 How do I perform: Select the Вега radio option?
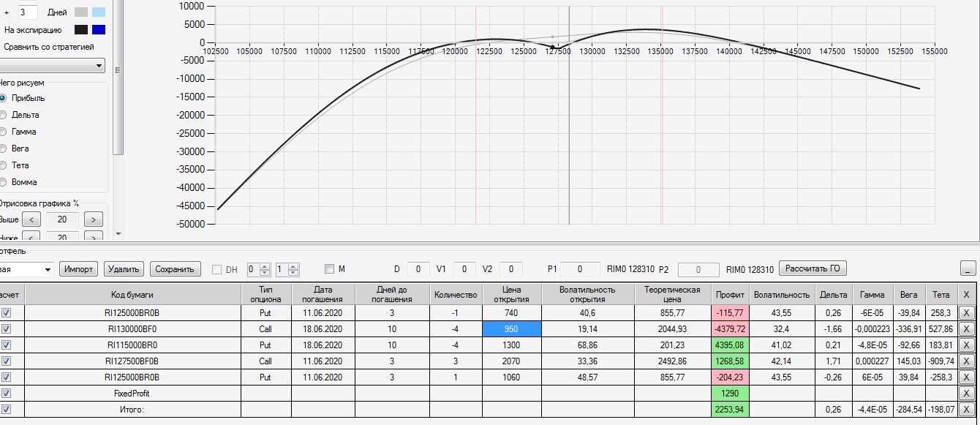click(3, 148)
